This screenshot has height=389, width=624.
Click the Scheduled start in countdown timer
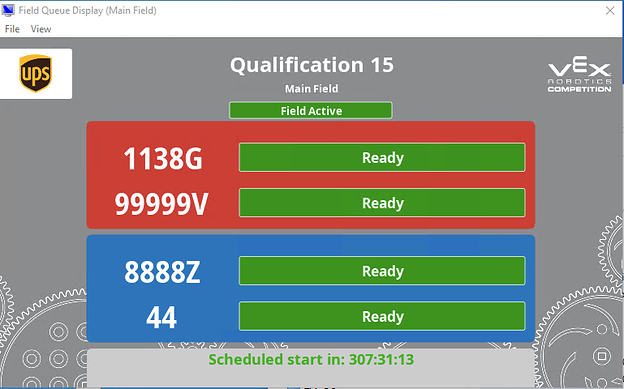[x=311, y=360]
